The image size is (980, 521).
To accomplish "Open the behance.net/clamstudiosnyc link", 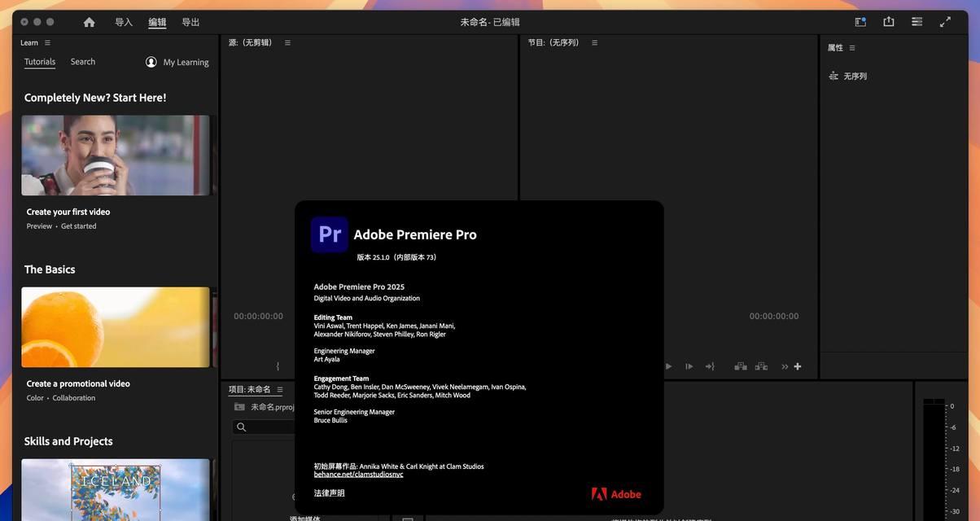I will [358, 475].
